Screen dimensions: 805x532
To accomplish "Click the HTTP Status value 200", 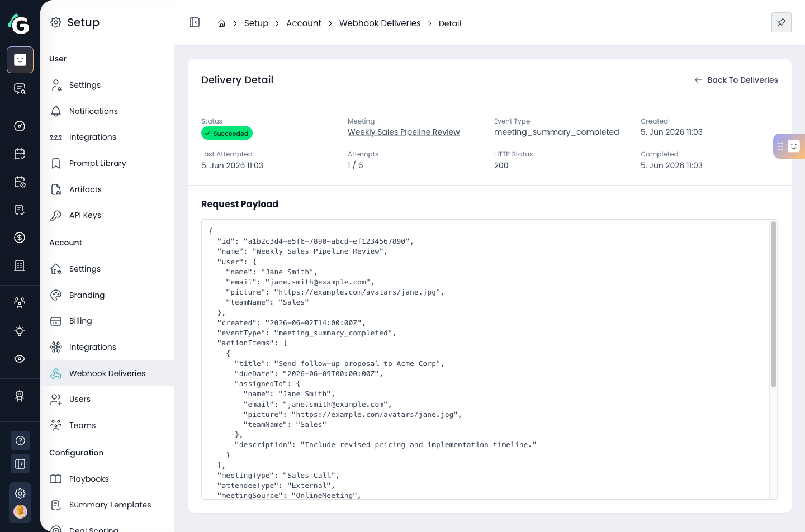I will pyautogui.click(x=501, y=165).
